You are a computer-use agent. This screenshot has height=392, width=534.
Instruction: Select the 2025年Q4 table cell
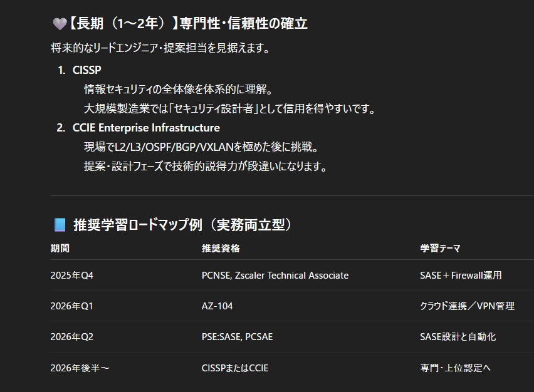pos(71,276)
